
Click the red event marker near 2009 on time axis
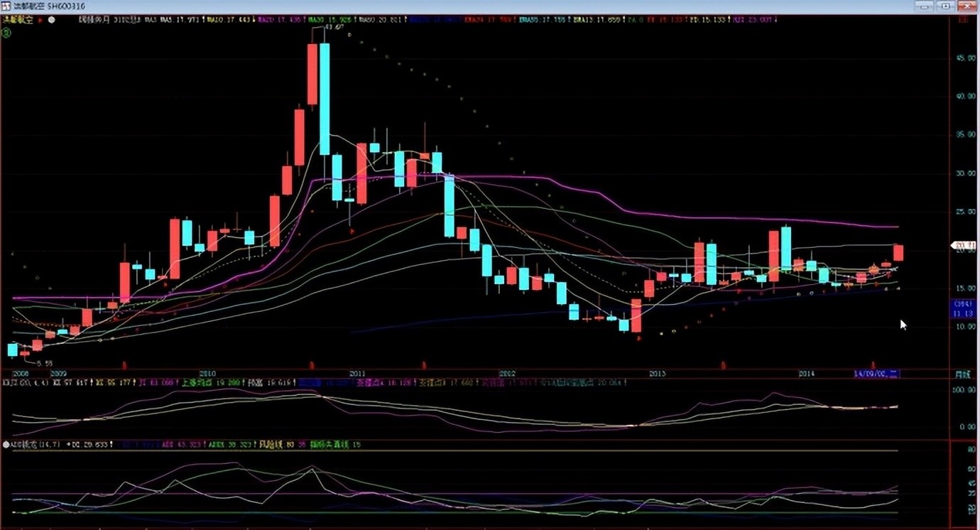124,365
